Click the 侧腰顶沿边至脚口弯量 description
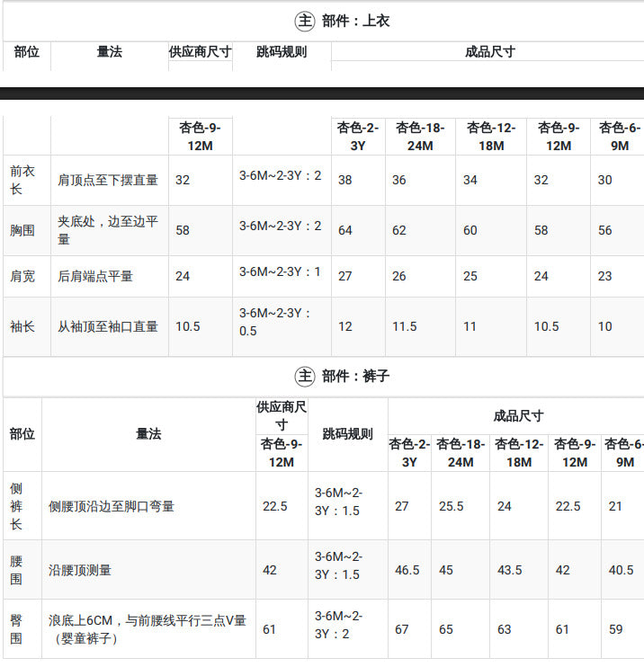 coord(112,506)
